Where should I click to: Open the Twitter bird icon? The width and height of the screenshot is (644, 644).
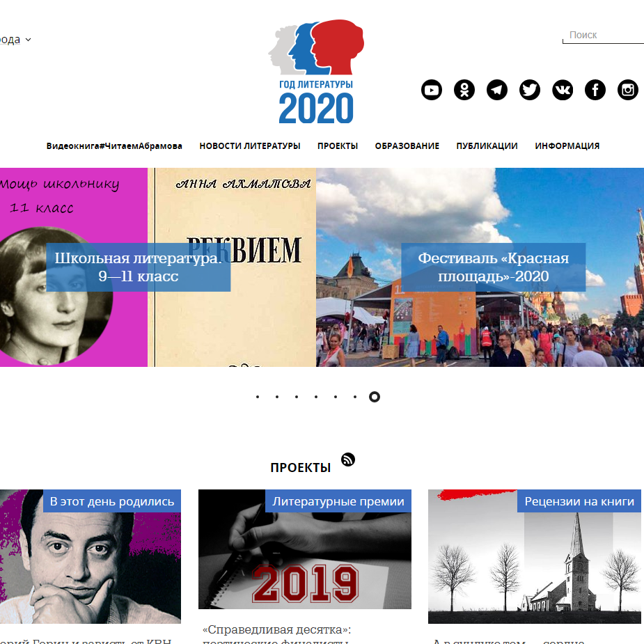pyautogui.click(x=530, y=90)
